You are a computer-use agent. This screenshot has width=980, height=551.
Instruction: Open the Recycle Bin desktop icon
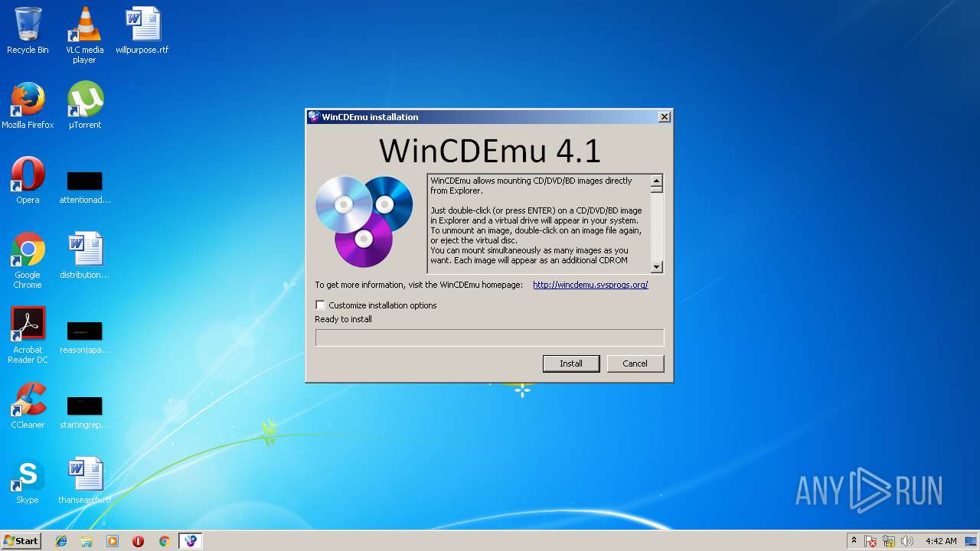click(x=28, y=31)
